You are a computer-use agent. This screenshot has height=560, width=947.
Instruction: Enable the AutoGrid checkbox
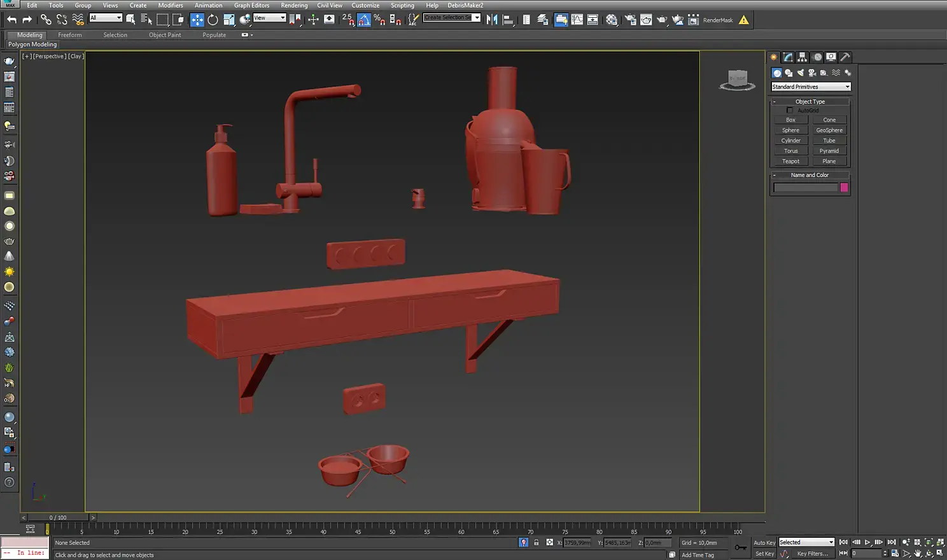coord(790,110)
